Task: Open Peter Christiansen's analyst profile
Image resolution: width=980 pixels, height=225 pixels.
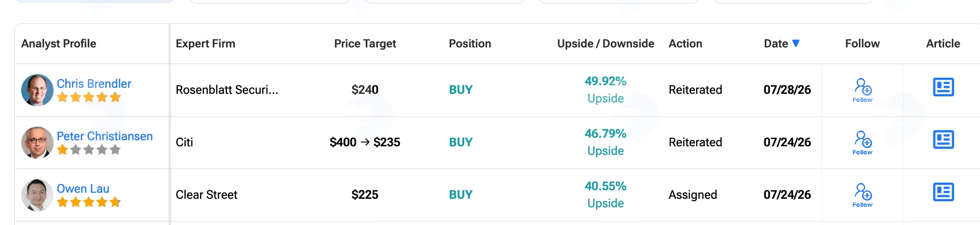Action: point(105,136)
